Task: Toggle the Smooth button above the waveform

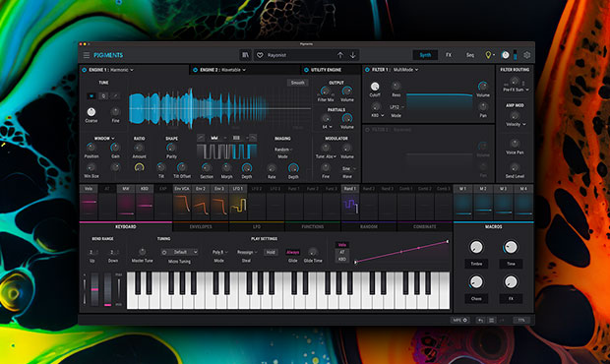Action: click(x=297, y=83)
